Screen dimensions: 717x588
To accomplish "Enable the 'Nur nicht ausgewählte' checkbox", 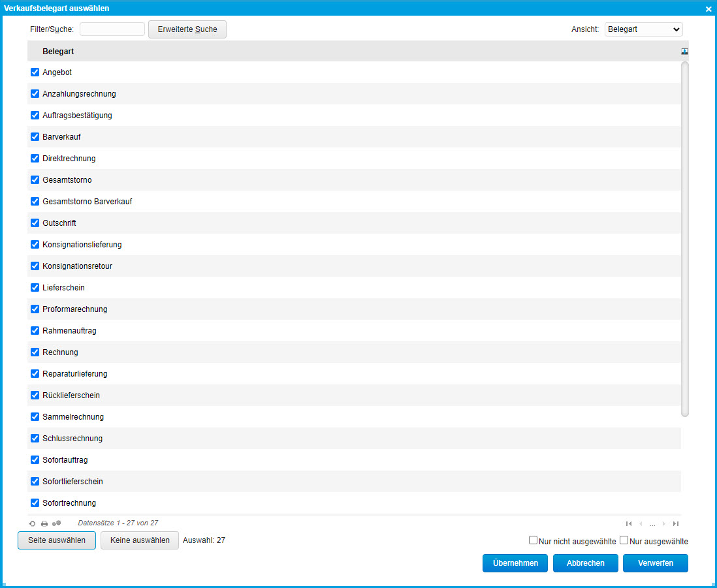I will coord(534,540).
